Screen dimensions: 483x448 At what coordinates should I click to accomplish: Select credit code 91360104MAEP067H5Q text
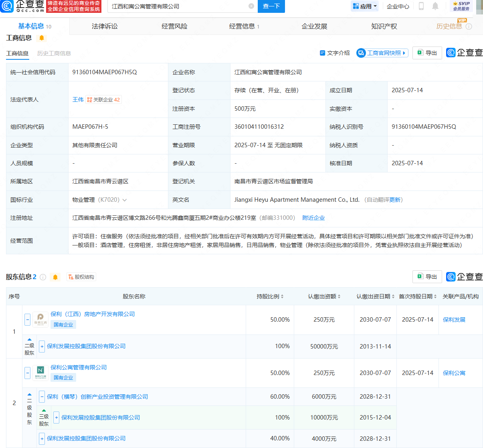pos(105,72)
